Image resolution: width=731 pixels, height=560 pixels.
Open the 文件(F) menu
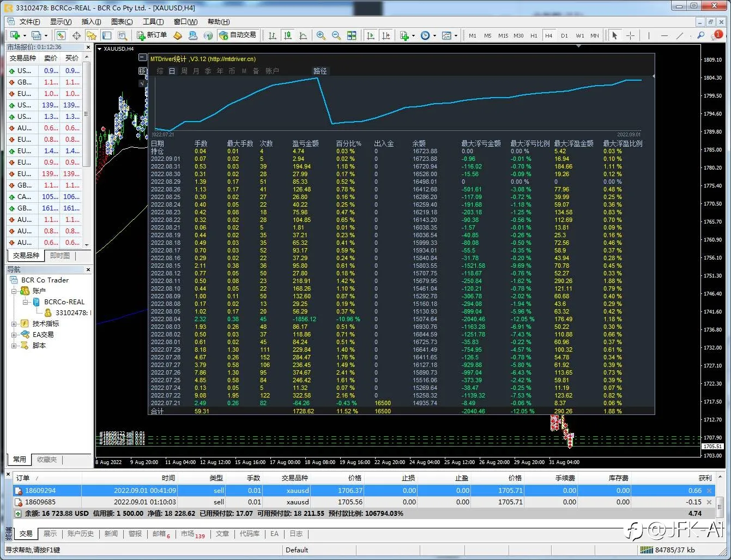(29, 22)
